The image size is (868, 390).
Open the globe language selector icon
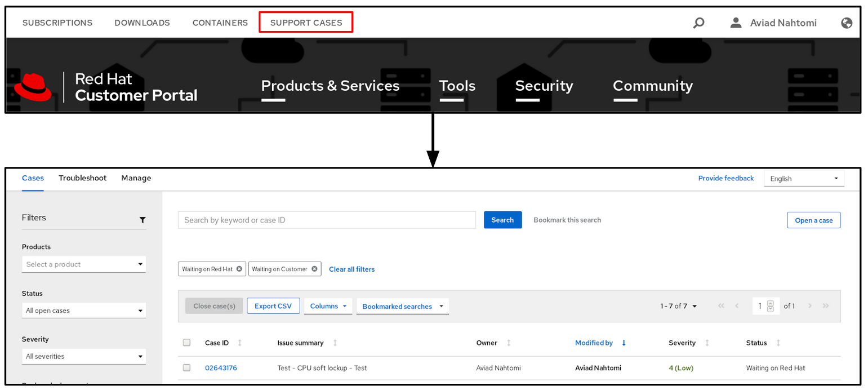pyautogui.click(x=846, y=23)
